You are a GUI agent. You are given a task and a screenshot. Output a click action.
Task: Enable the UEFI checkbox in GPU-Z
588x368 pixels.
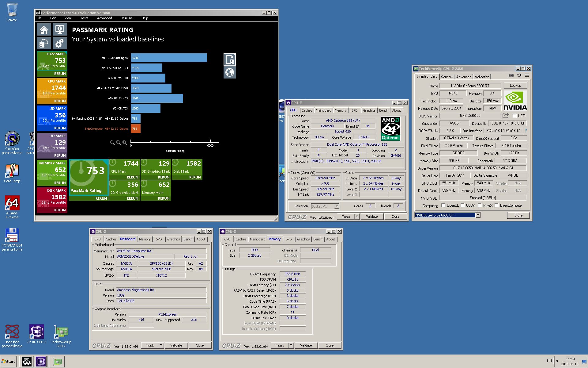514,116
